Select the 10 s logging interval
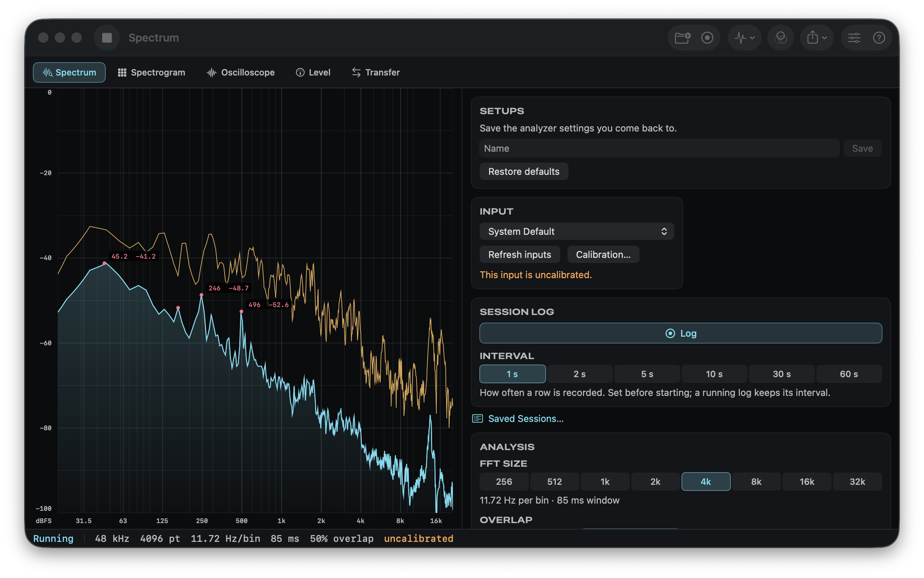 [714, 374]
